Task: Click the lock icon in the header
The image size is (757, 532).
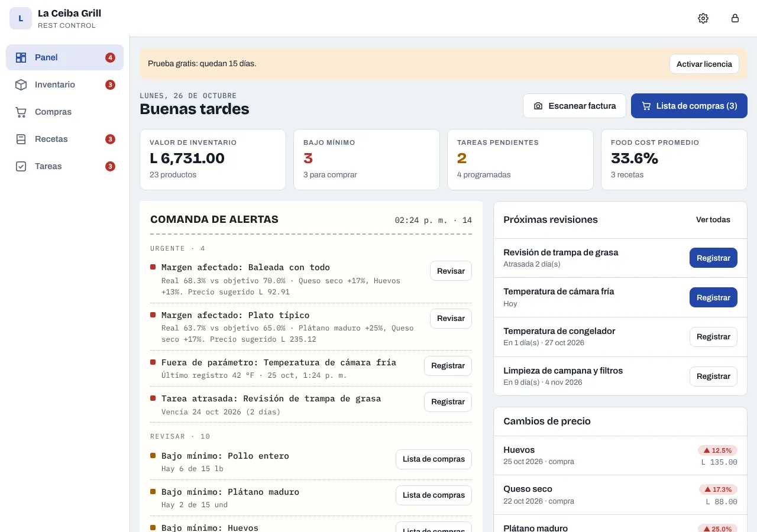Action: [735, 18]
